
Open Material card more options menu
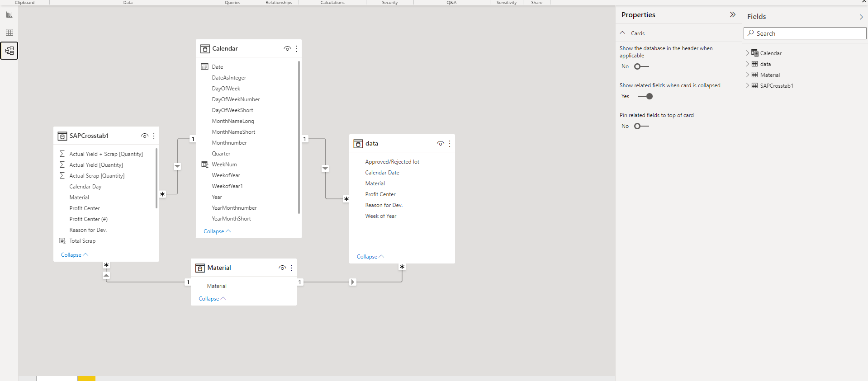coord(292,268)
